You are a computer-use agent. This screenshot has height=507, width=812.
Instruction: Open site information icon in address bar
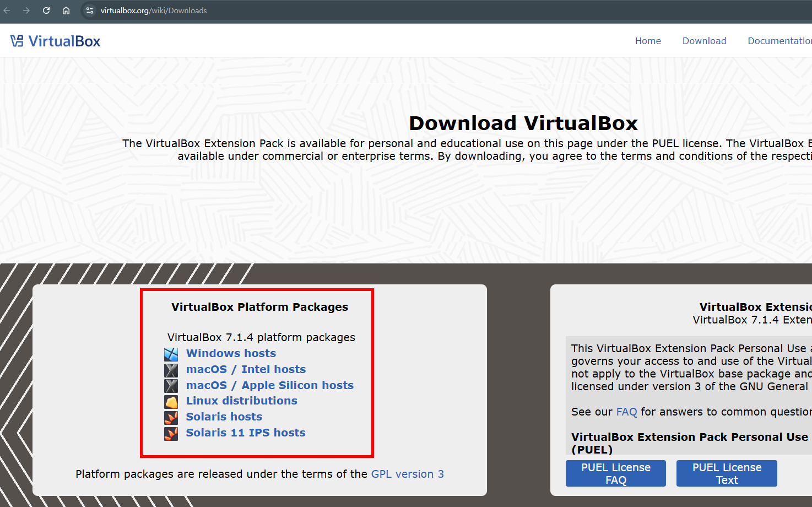point(90,10)
